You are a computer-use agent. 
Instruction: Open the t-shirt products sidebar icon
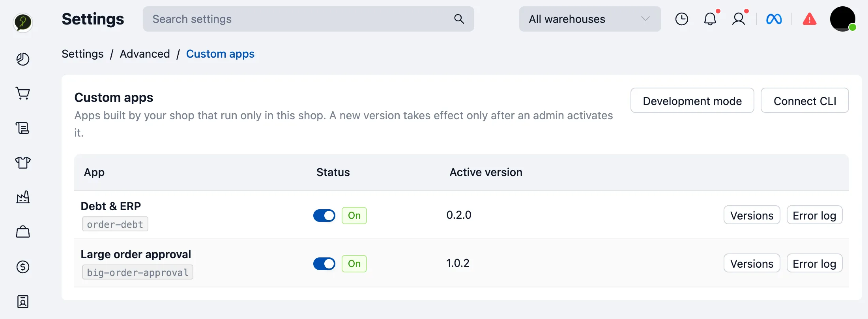point(23,162)
